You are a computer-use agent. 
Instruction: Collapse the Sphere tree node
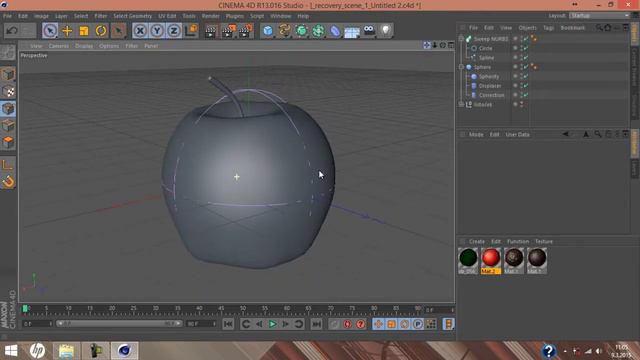click(461, 67)
